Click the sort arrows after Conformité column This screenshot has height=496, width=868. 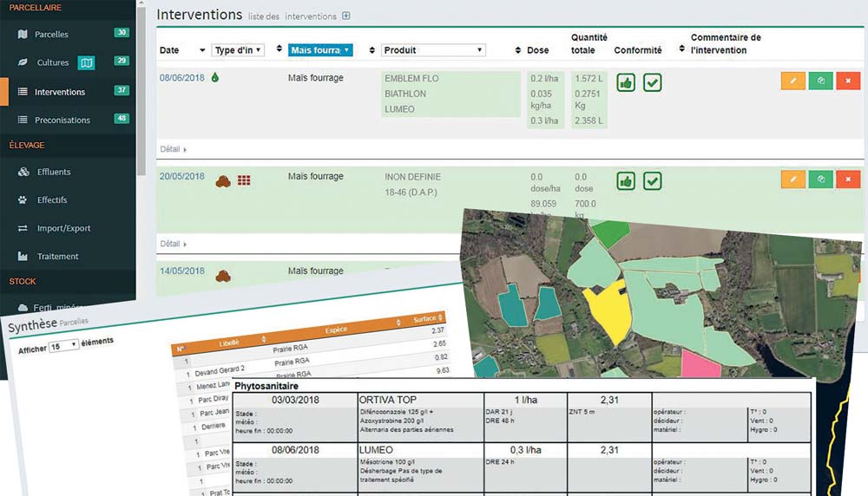pyautogui.click(x=681, y=49)
